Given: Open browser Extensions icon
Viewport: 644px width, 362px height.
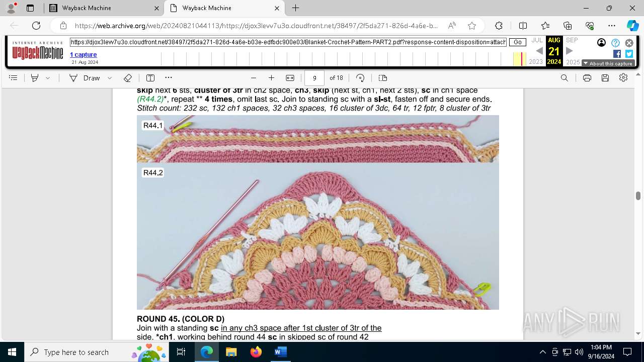Looking at the screenshot, I should coord(499,26).
